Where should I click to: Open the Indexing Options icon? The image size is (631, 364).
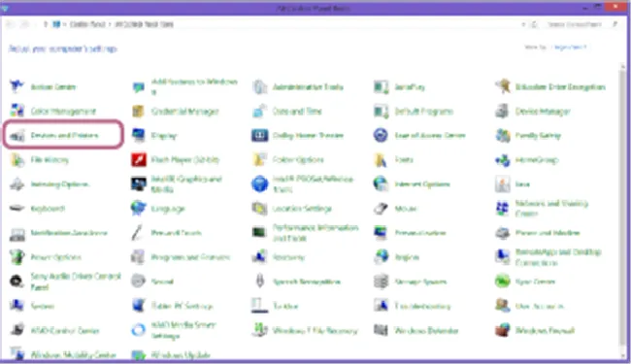pyautogui.click(x=17, y=184)
